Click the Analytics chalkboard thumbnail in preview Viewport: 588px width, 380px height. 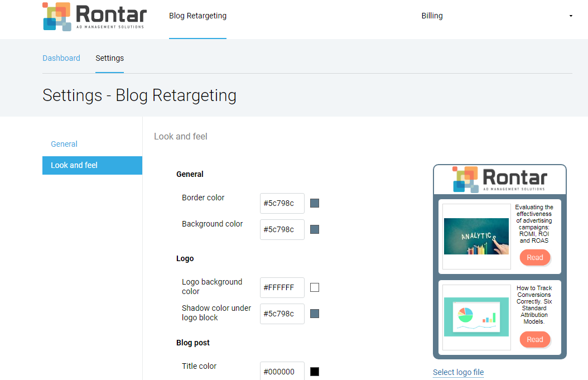coord(476,237)
